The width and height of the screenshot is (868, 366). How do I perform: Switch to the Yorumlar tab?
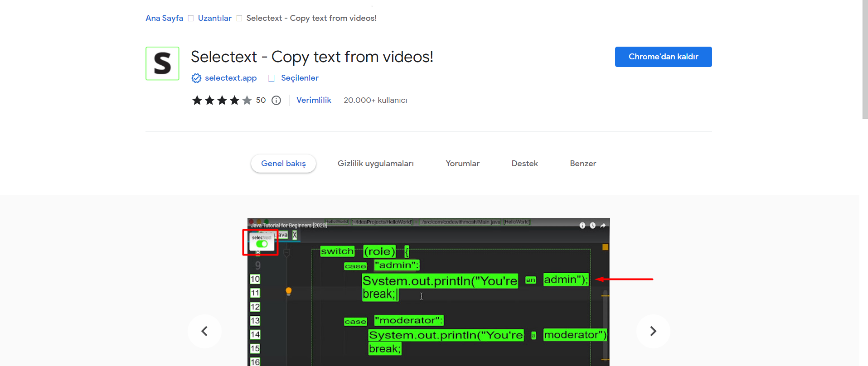point(462,164)
